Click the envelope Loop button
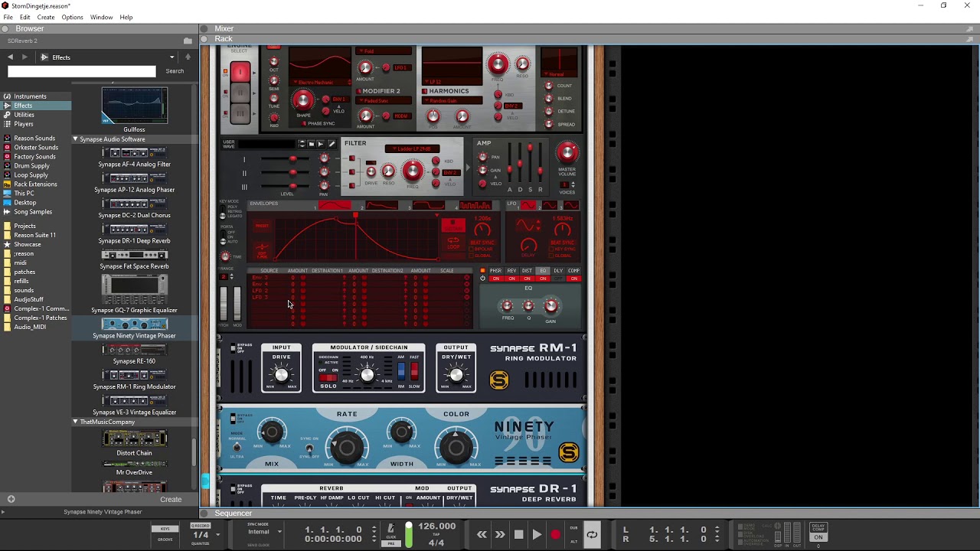Image resolution: width=980 pixels, height=551 pixels. click(x=453, y=243)
